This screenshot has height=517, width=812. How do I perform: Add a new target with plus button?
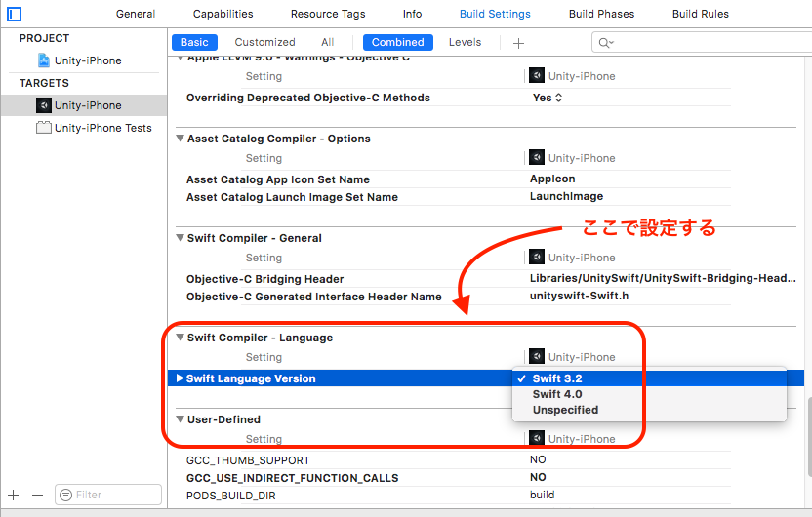click(14, 496)
